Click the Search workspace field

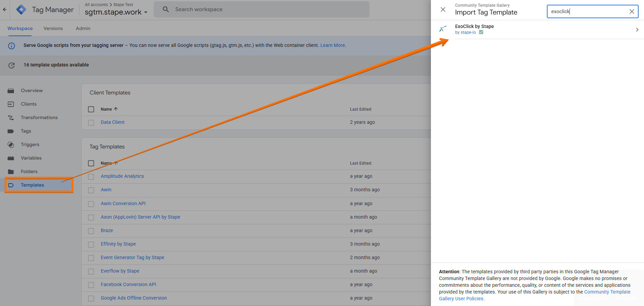click(262, 9)
